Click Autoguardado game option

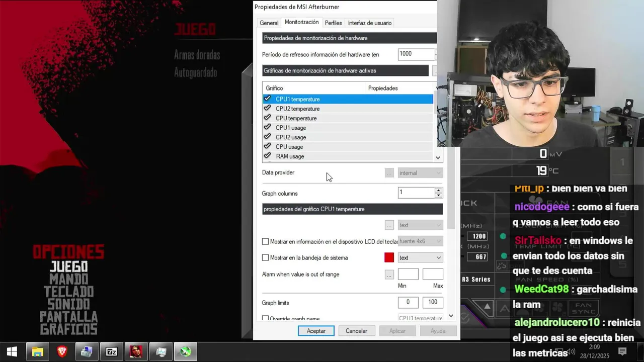point(195,72)
